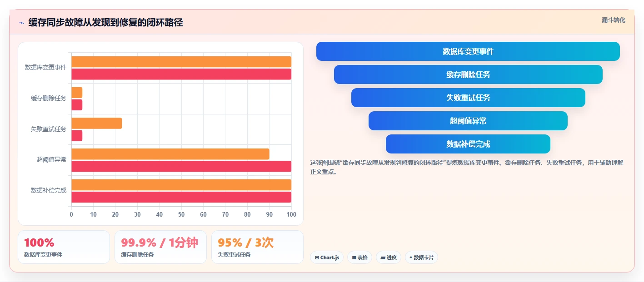The width and height of the screenshot is (644, 282).
Task: Select the 数据补偿完成 funnel stage
Action: 468,144
